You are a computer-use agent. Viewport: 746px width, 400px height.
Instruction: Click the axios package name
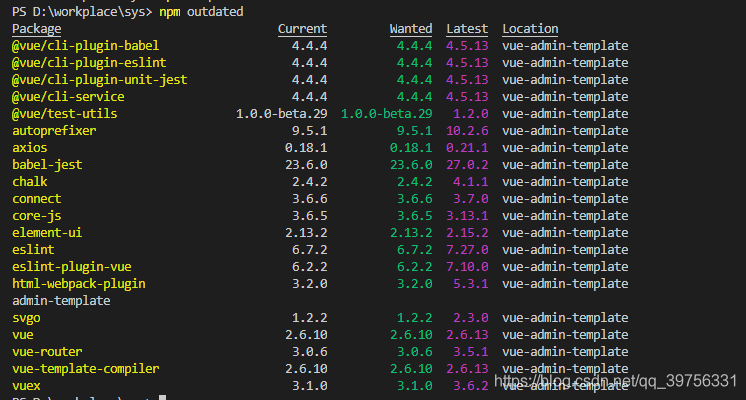pos(29,147)
